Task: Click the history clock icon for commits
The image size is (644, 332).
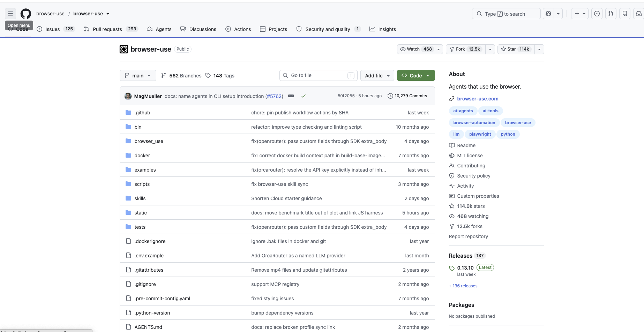Action: 390,96
